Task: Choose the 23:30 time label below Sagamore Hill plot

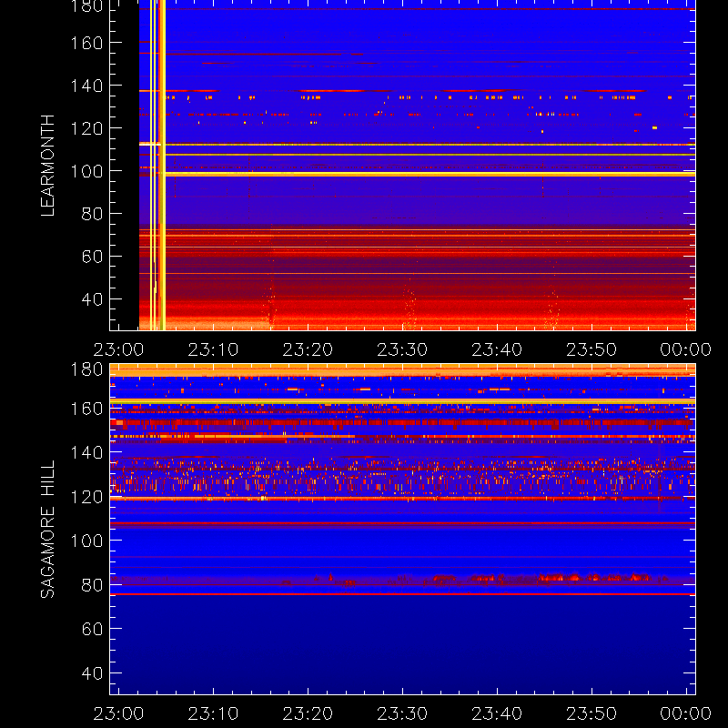Action: (x=402, y=713)
